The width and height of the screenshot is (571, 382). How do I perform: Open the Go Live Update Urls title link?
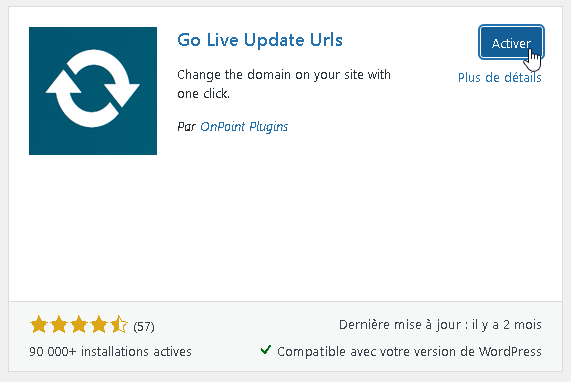pyautogui.click(x=260, y=40)
